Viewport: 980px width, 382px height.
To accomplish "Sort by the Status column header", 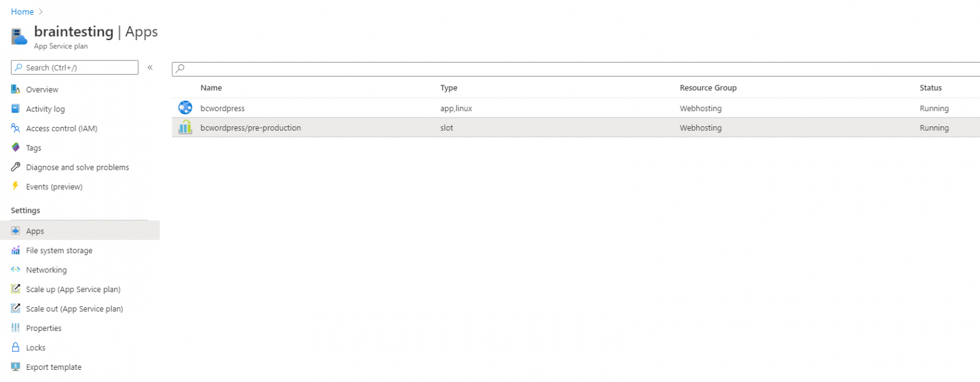I will point(930,87).
